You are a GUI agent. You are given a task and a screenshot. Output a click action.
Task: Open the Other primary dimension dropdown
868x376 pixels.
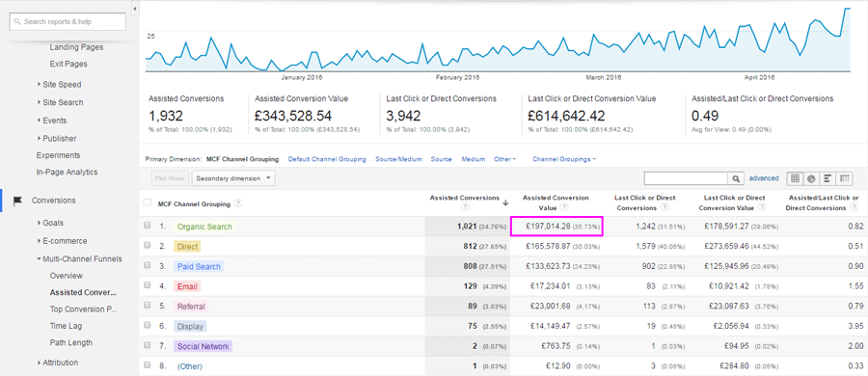504,159
